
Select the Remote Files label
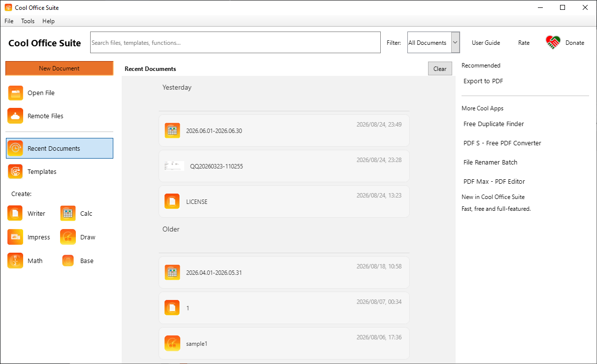pyautogui.click(x=45, y=116)
